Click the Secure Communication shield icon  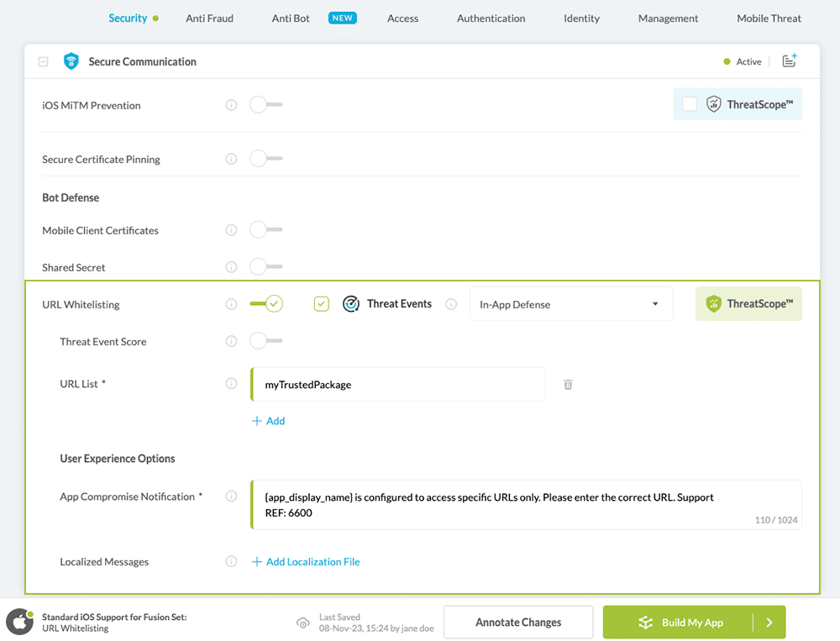coord(71,61)
